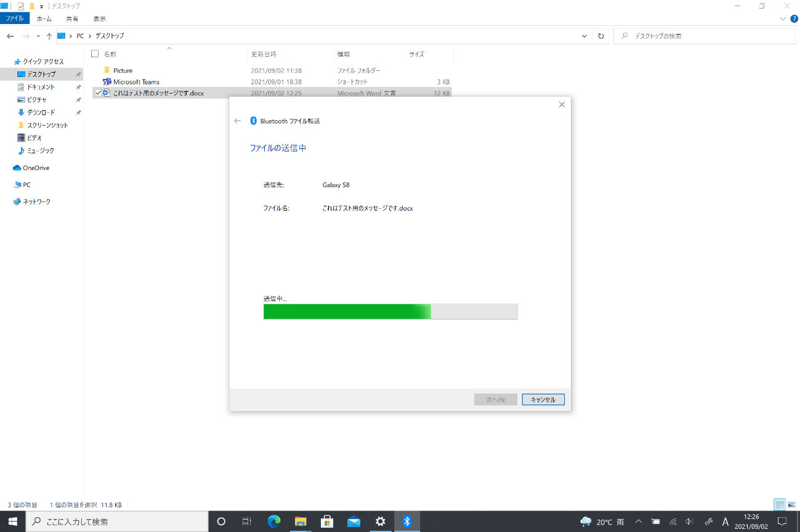Image resolution: width=800 pixels, height=532 pixels.
Task: Select ピクチャ in the navigation pane
Action: point(37,100)
